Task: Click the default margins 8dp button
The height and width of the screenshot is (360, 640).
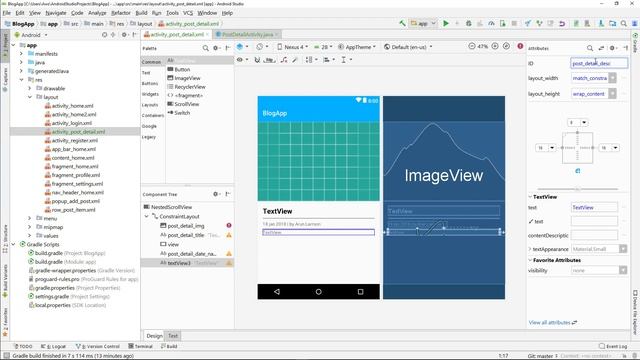Action: tap(269, 60)
